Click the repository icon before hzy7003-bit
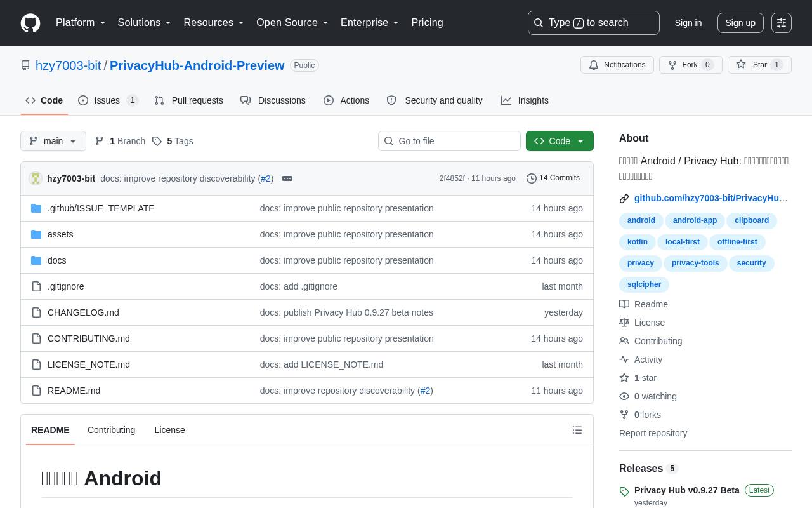Viewport: 812px width, 508px height. (25, 65)
